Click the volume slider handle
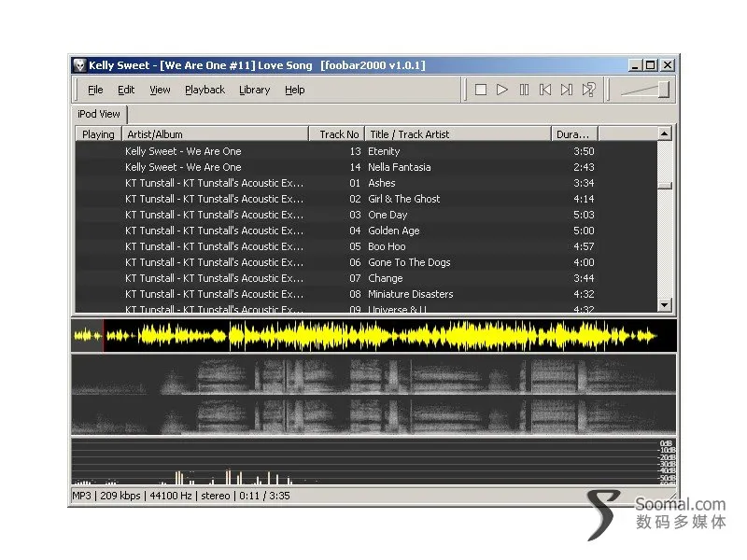The width and height of the screenshot is (747, 560). point(664,90)
